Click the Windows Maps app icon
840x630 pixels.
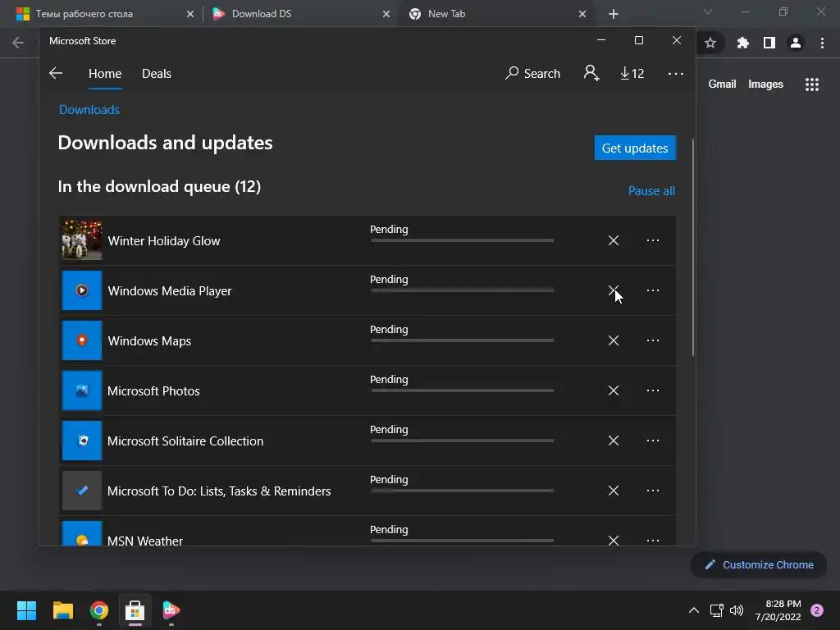82,340
